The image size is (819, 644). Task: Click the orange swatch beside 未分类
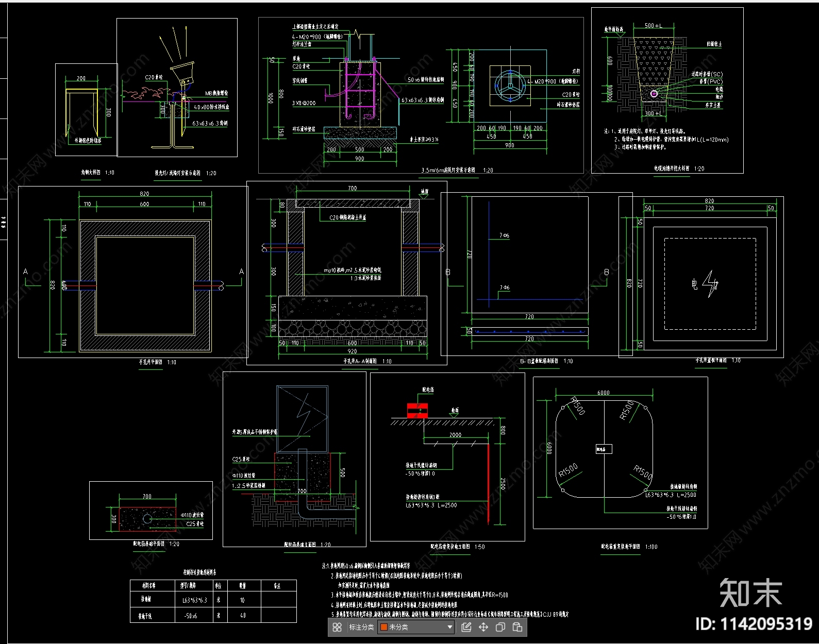(x=383, y=627)
